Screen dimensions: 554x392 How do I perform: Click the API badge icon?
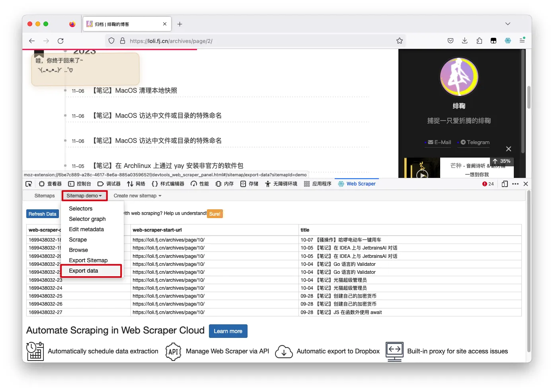[173, 351]
